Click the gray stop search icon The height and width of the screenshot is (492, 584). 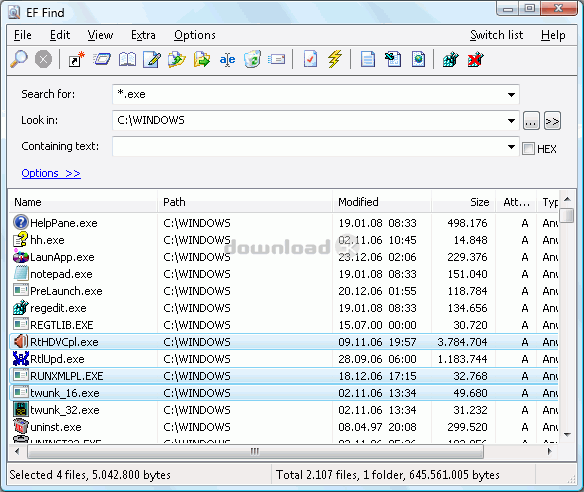(x=43, y=59)
